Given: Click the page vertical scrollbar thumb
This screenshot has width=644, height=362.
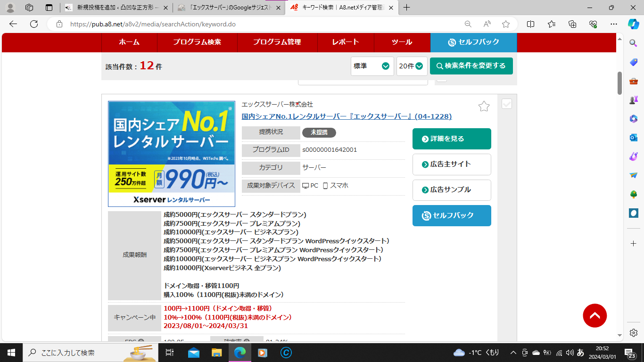Looking at the screenshot, I should click(619, 83).
